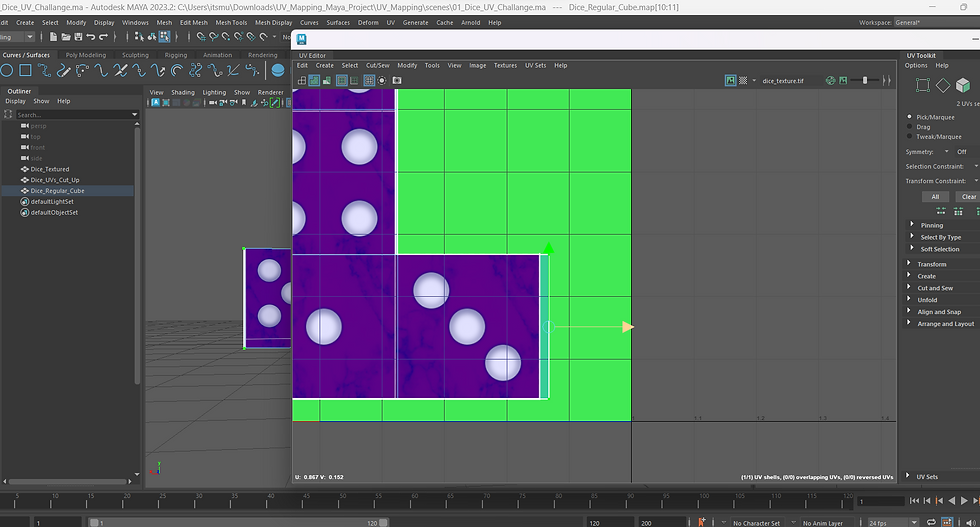Toggle texture image display in UV Editor
980x527 pixels.
click(731, 81)
